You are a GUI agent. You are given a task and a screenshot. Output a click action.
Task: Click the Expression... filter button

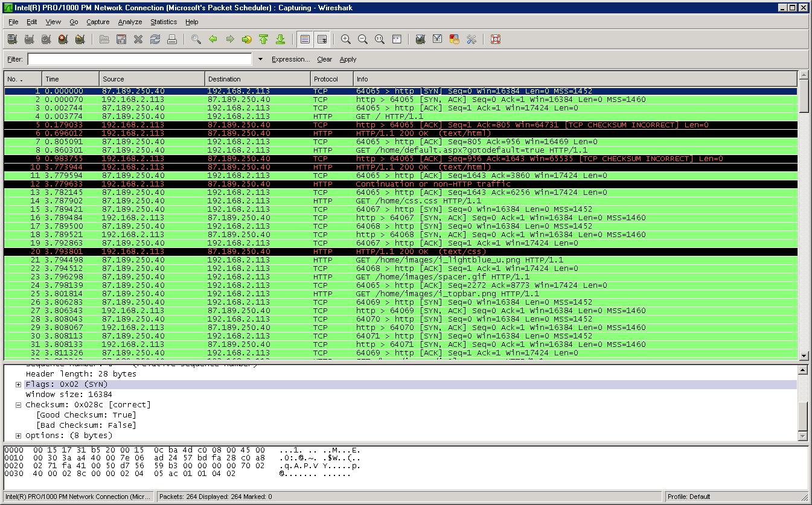pyautogui.click(x=290, y=59)
